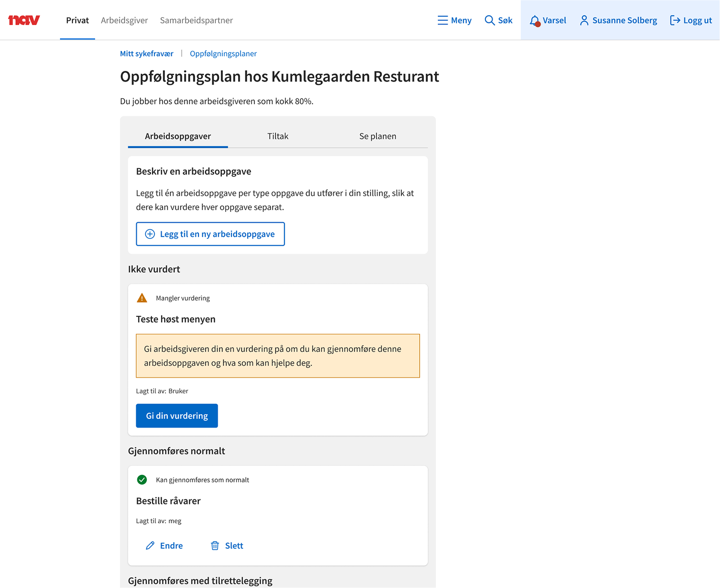The width and height of the screenshot is (720, 588).
Task: Switch to the Arbeidsgiver navigation tab
Action: 124,20
